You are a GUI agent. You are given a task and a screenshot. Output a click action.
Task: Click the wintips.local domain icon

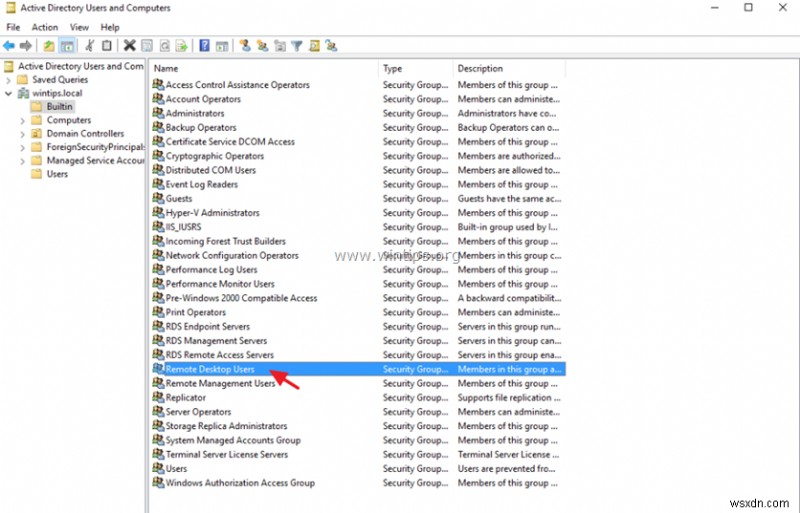click(x=23, y=93)
